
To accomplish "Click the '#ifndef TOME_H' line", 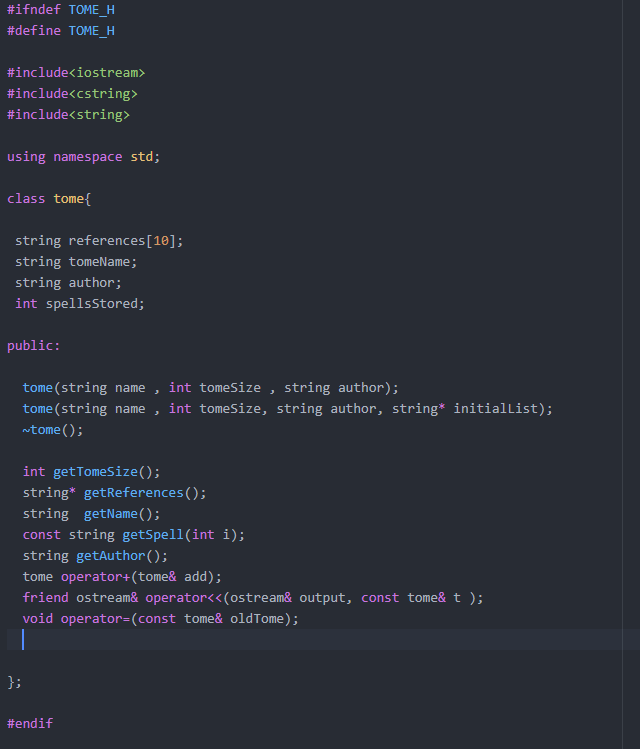I will point(61,10).
